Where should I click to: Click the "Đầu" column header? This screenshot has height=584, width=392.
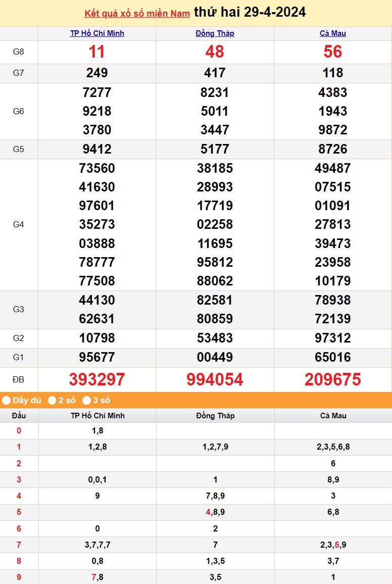coord(19,416)
